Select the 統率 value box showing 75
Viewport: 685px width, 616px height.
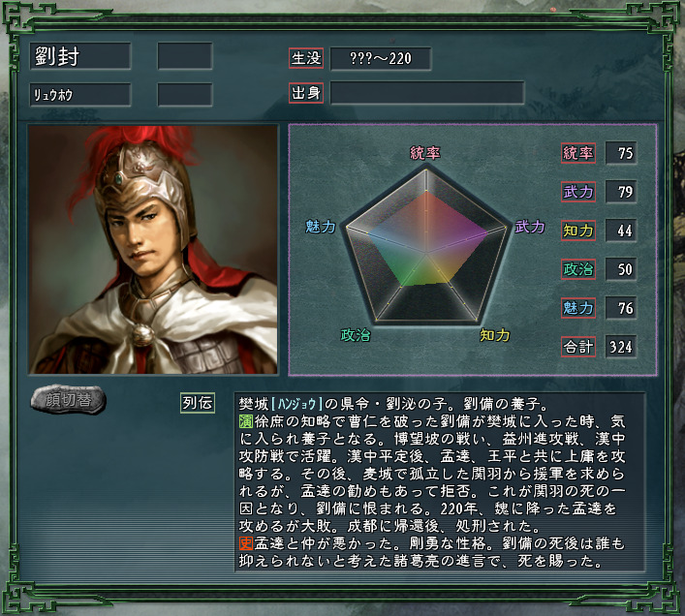621,153
